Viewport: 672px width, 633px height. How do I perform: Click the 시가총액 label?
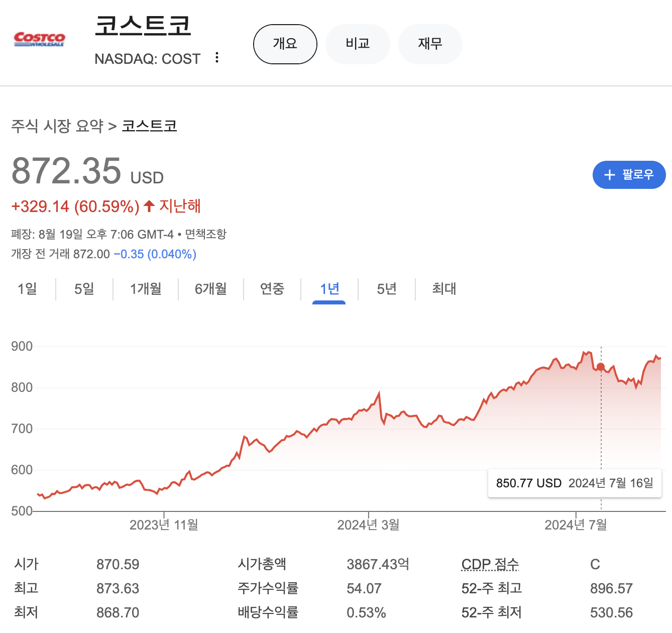(x=262, y=564)
